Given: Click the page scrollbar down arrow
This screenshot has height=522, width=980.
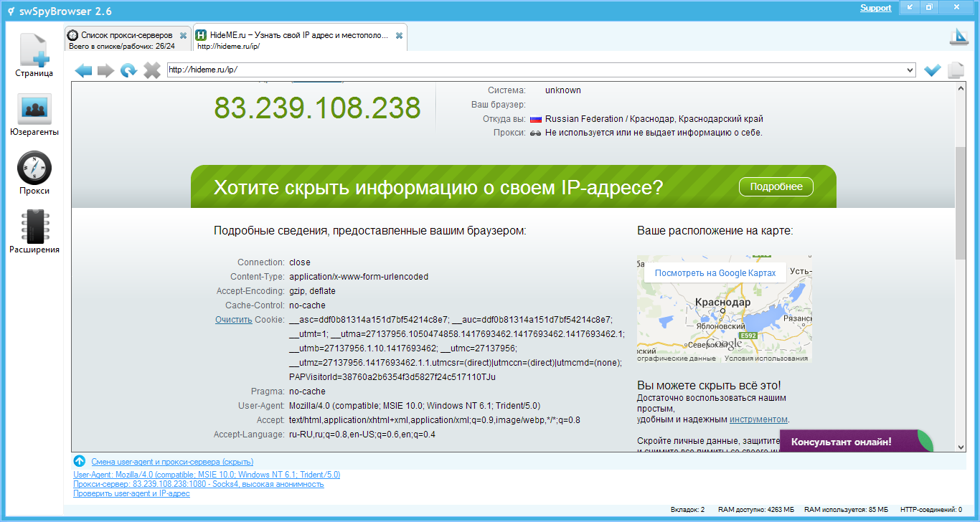Looking at the screenshot, I should click(961, 447).
